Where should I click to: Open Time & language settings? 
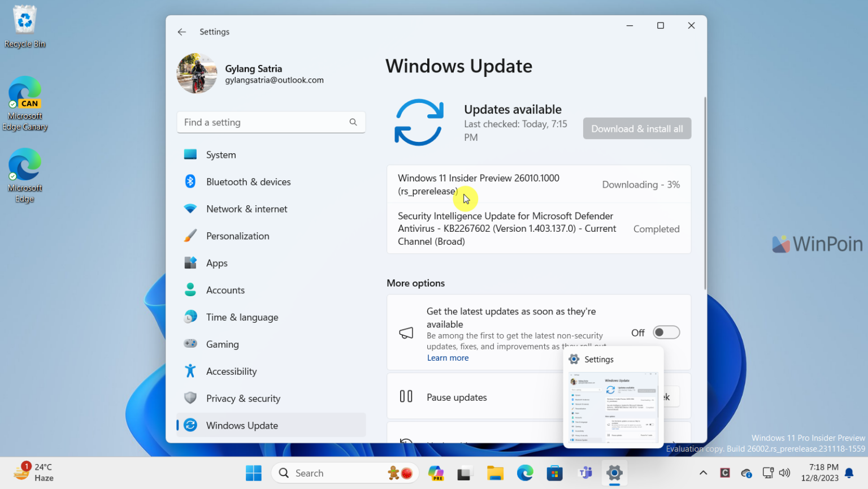[x=242, y=317]
